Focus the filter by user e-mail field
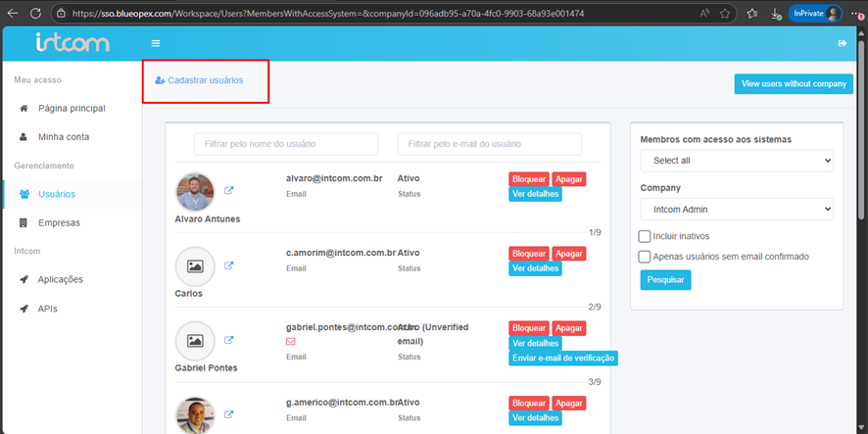This screenshot has width=868, height=434. pyautogui.click(x=490, y=144)
